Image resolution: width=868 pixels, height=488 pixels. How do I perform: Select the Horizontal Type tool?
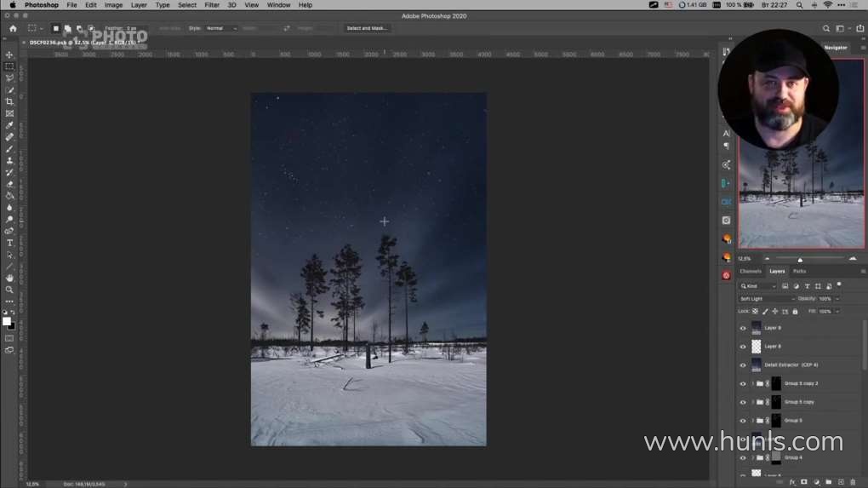point(9,243)
